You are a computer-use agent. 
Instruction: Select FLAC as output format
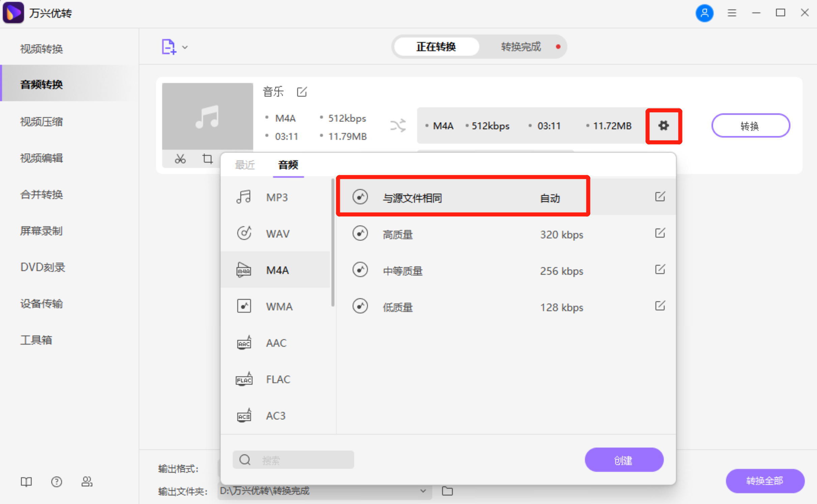(x=278, y=379)
